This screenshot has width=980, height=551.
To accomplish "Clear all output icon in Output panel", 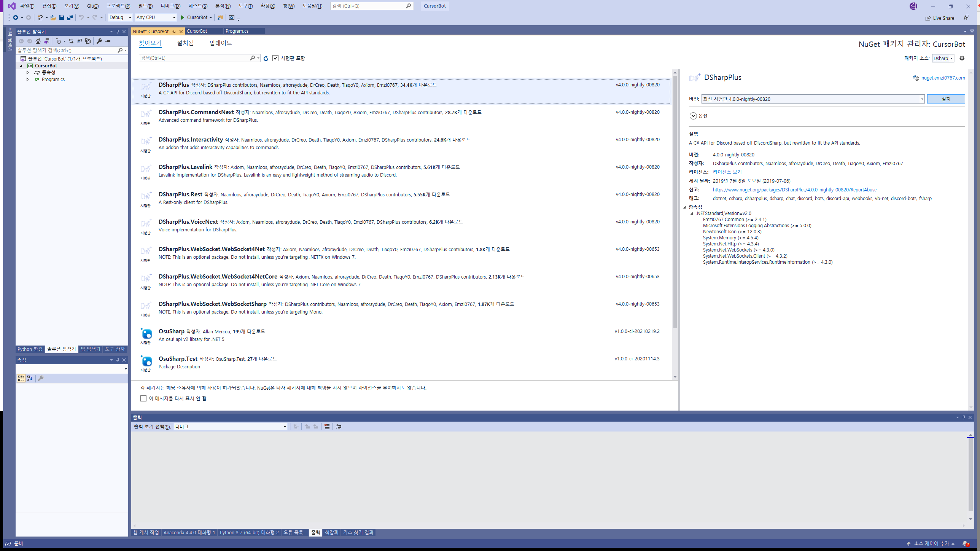I will click(x=327, y=427).
